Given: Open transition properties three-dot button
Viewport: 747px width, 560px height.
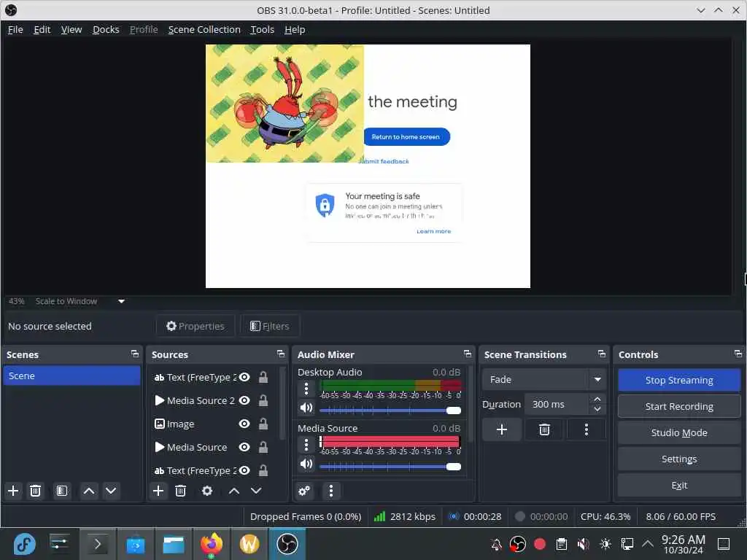Looking at the screenshot, I should point(587,430).
